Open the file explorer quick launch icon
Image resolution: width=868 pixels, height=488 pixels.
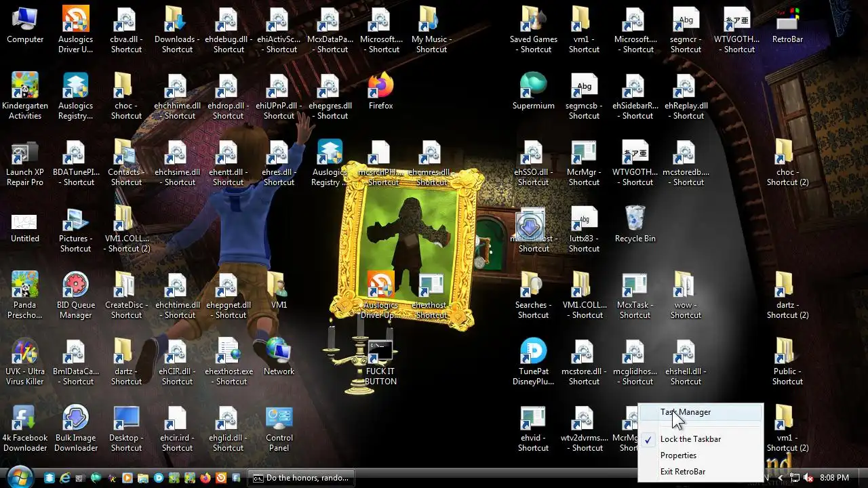coord(143,478)
